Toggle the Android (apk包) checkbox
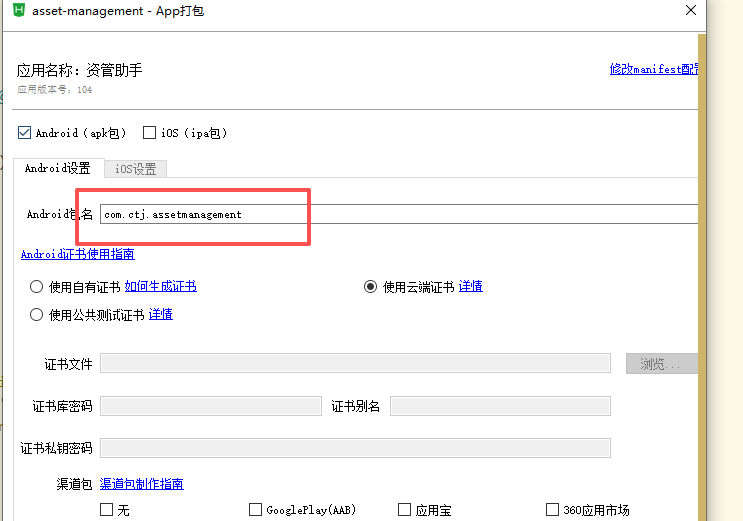This screenshot has width=743, height=521. tap(25, 132)
